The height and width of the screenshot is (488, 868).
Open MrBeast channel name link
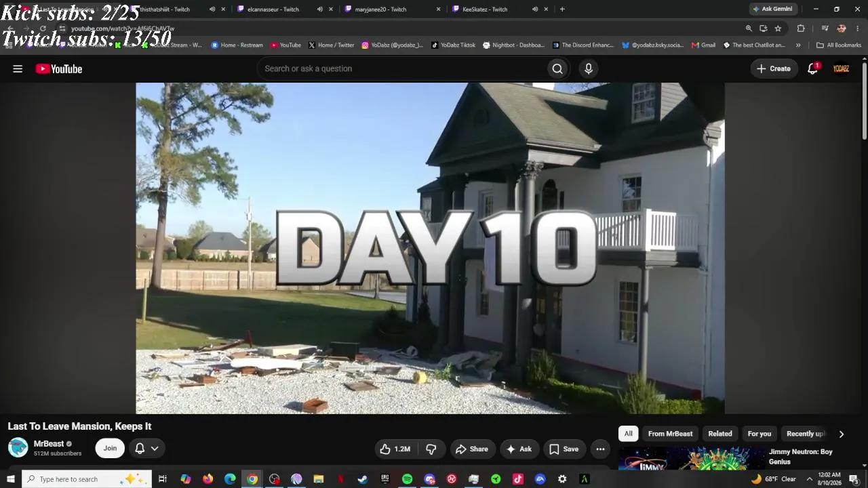coord(49,444)
